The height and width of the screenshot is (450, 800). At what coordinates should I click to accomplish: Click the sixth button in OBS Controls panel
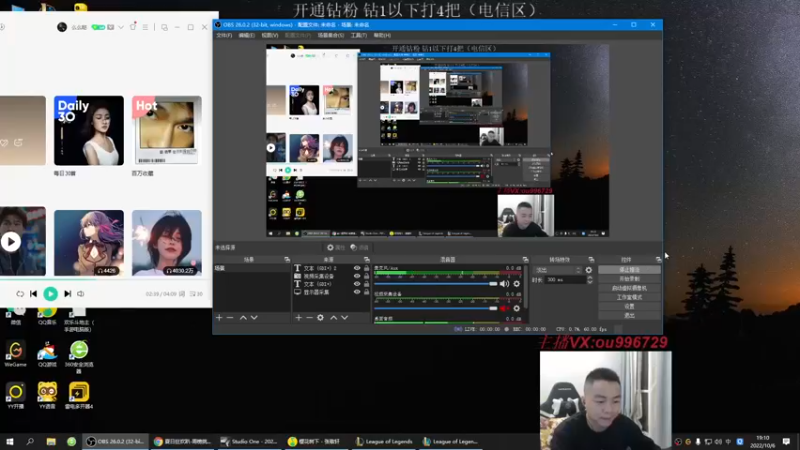(x=629, y=315)
